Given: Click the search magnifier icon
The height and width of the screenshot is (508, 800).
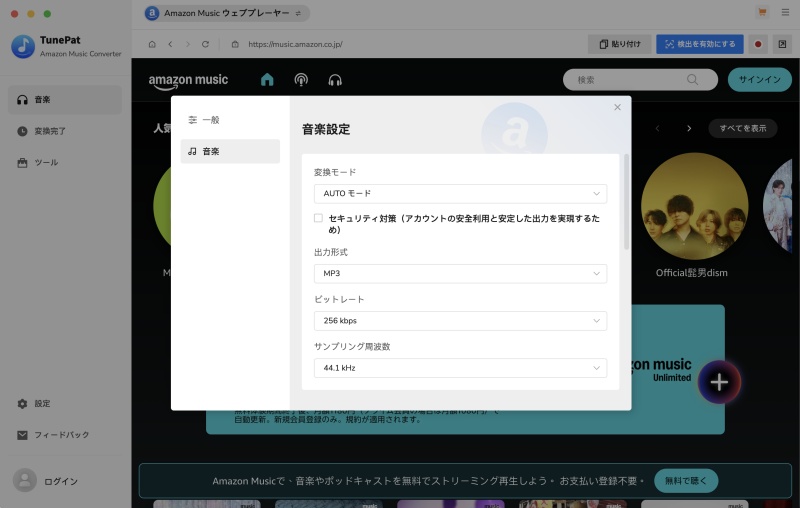Looking at the screenshot, I should click(692, 80).
